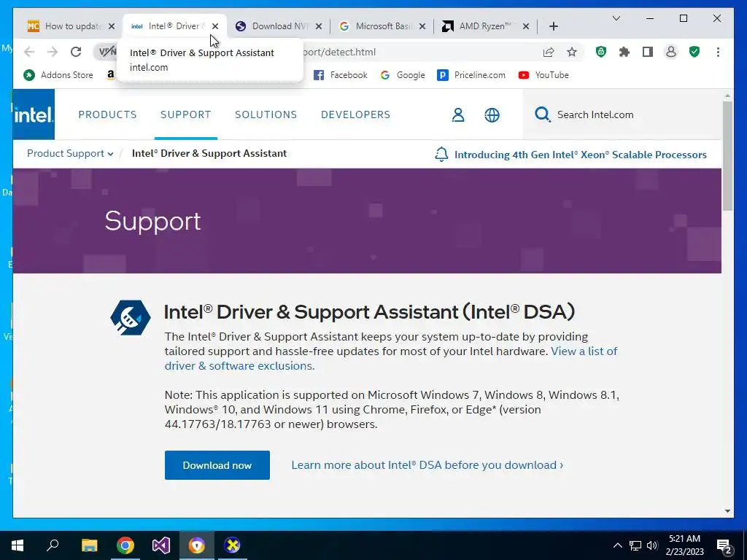The width and height of the screenshot is (747, 560).
Task: Open the Facebook bookmark
Action: point(341,75)
